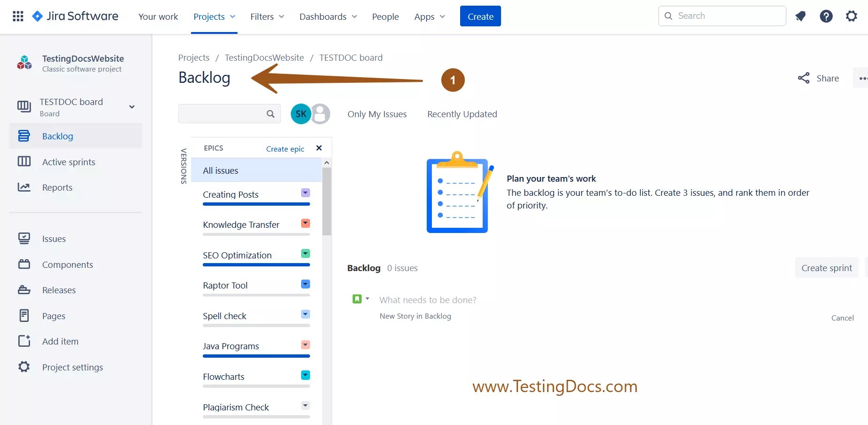Toggle the Recently Updated quick filter
The width and height of the screenshot is (868, 425).
[462, 114]
